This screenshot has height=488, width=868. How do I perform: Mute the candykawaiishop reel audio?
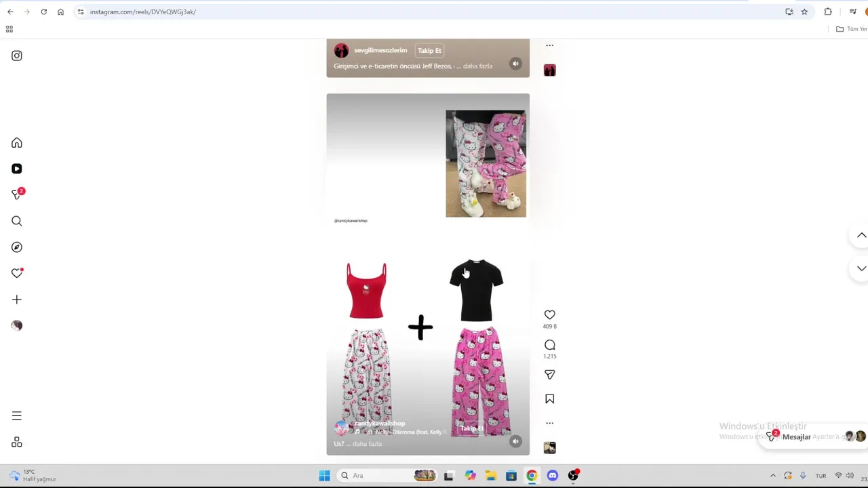(515, 441)
